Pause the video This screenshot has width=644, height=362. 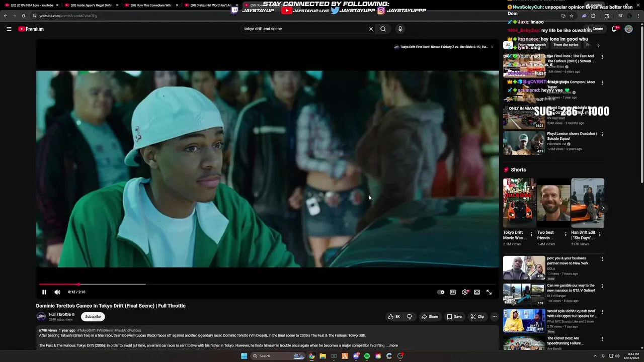click(x=44, y=292)
